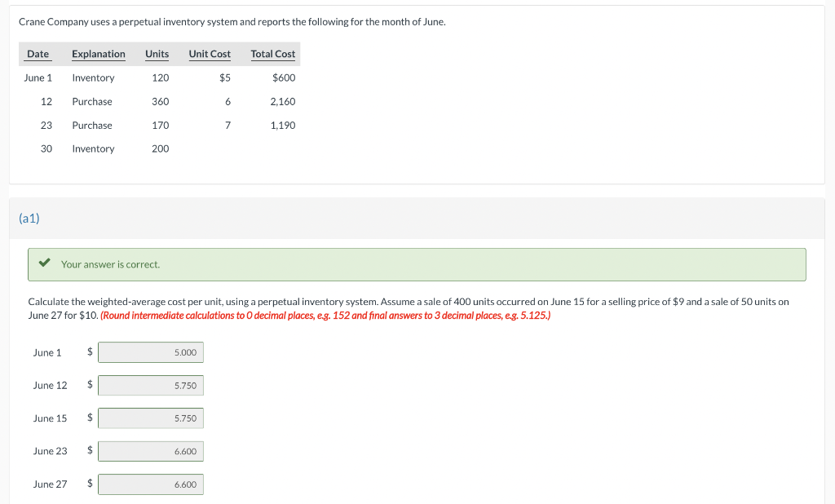
Task: Click the Total Cost column header
Action: point(273,54)
